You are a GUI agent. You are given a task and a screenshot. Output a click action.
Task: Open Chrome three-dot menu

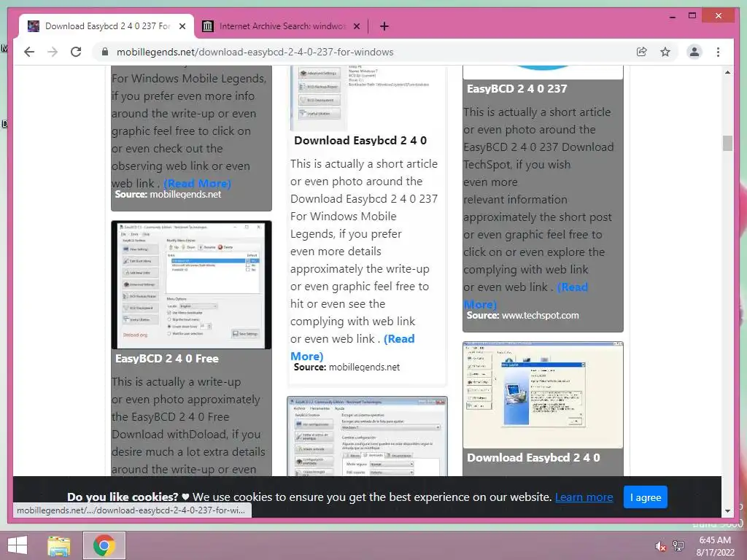[x=718, y=52]
